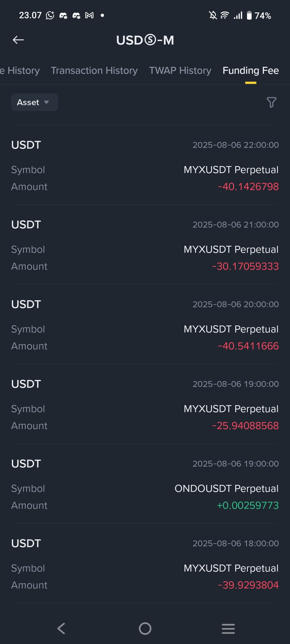Screen dimensions: 290x644
Task: Expand the Asset dropdown
Action: [35, 102]
